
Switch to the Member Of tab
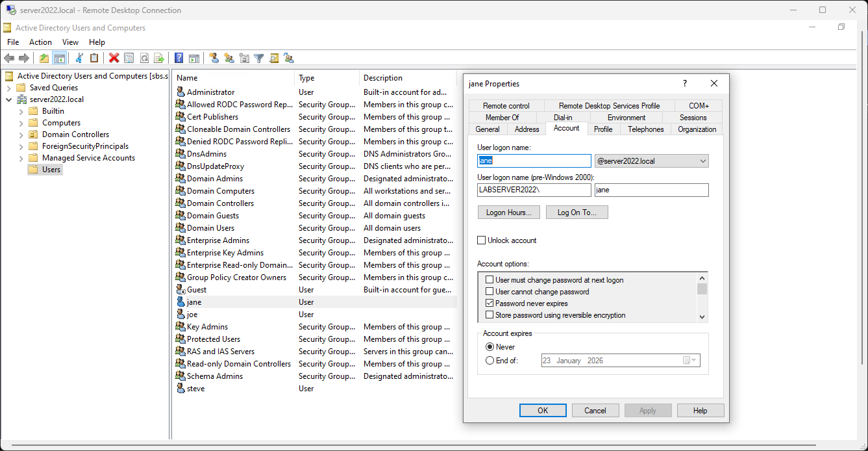tap(502, 118)
